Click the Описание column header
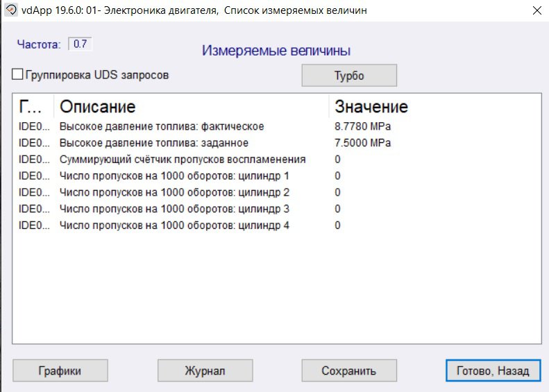 [192, 106]
